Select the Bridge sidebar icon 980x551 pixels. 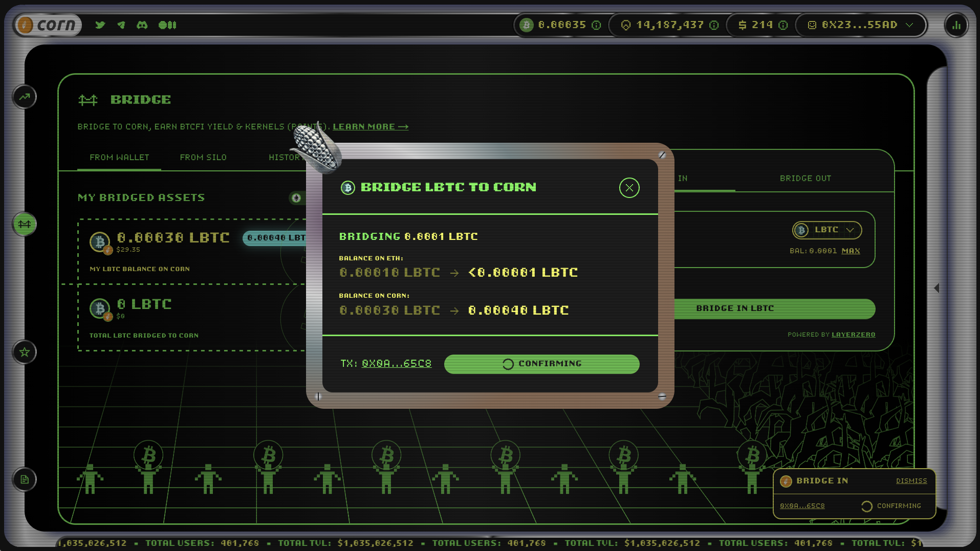(x=25, y=224)
